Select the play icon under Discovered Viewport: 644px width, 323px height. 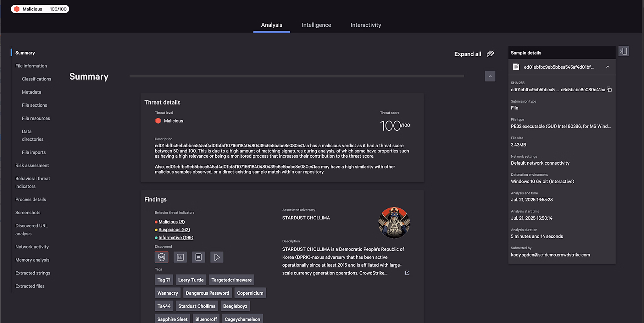tap(217, 257)
